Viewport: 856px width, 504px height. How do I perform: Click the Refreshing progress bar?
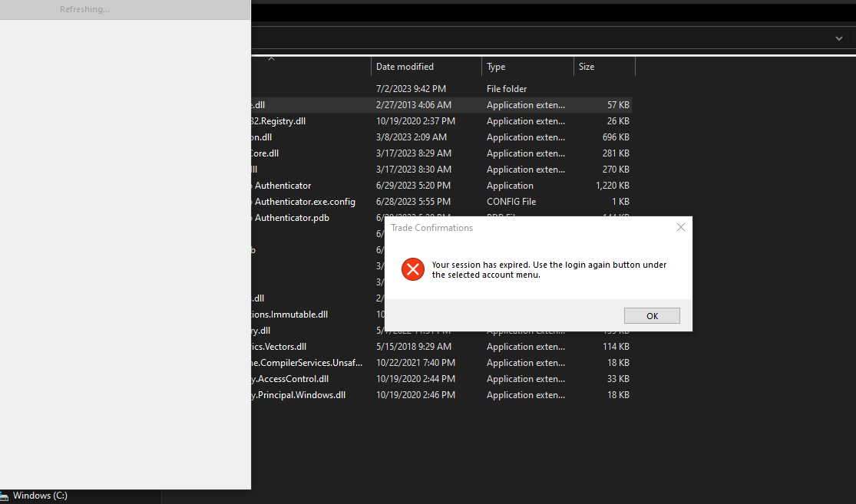tap(125, 9)
